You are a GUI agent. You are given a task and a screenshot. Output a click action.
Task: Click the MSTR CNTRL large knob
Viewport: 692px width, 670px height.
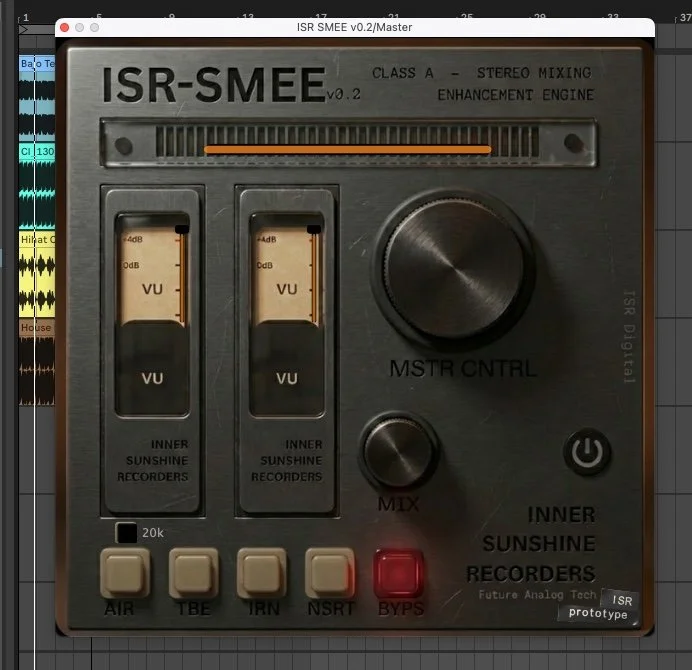454,269
